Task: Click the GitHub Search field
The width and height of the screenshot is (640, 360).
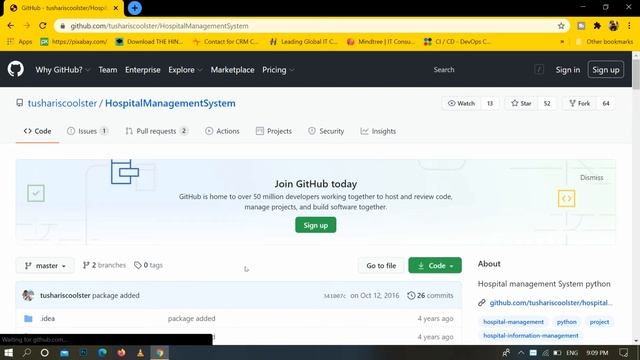Action: point(488,70)
